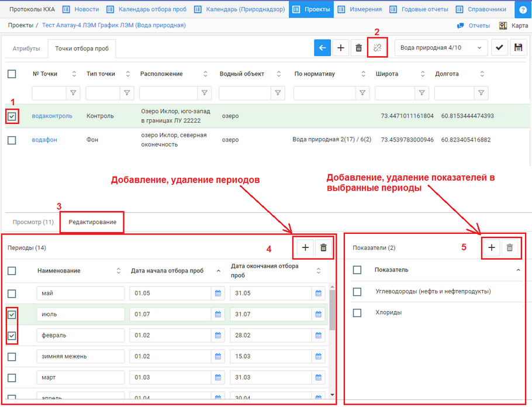Switch to the Атрибуты tab
Image resolution: width=532 pixels, height=407 pixels.
(26, 49)
